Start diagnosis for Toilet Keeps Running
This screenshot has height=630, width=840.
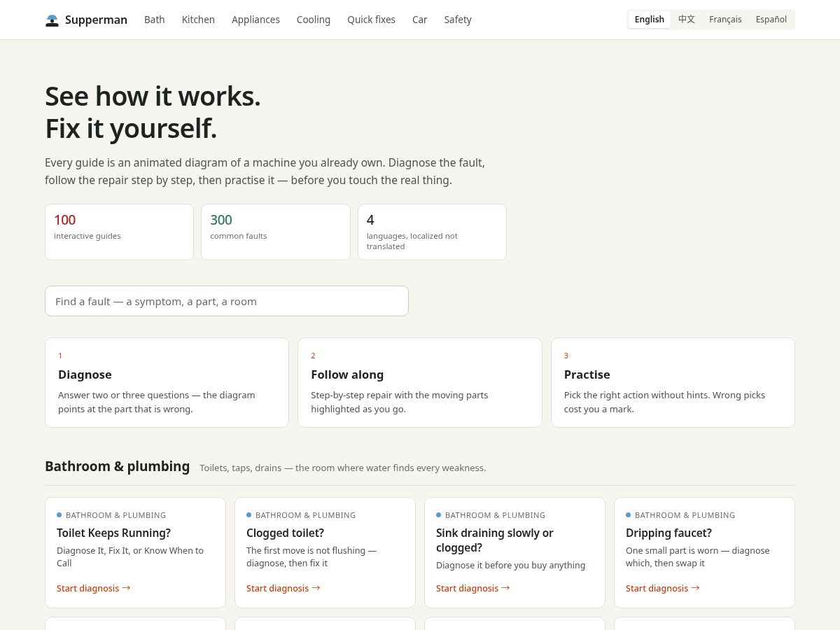pyautogui.click(x=94, y=588)
